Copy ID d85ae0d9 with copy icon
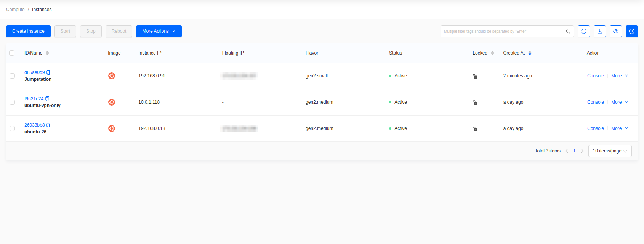Screen dimensions: 644x244 click(x=48, y=72)
